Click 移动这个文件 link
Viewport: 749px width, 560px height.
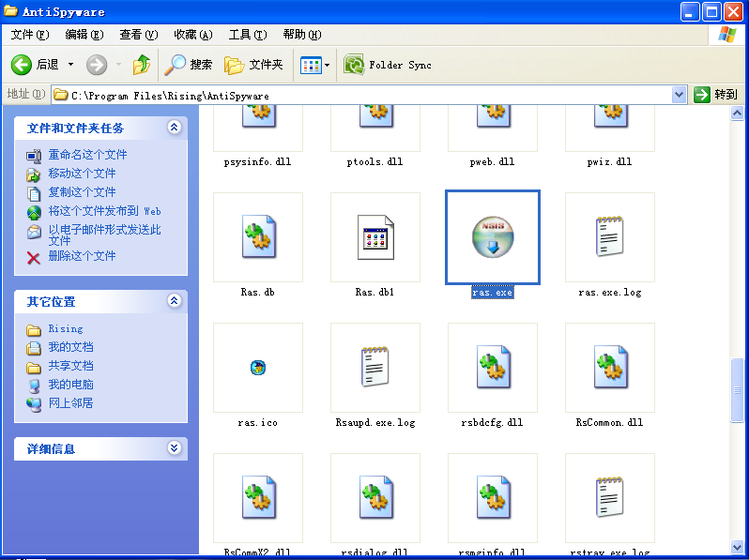coord(82,174)
